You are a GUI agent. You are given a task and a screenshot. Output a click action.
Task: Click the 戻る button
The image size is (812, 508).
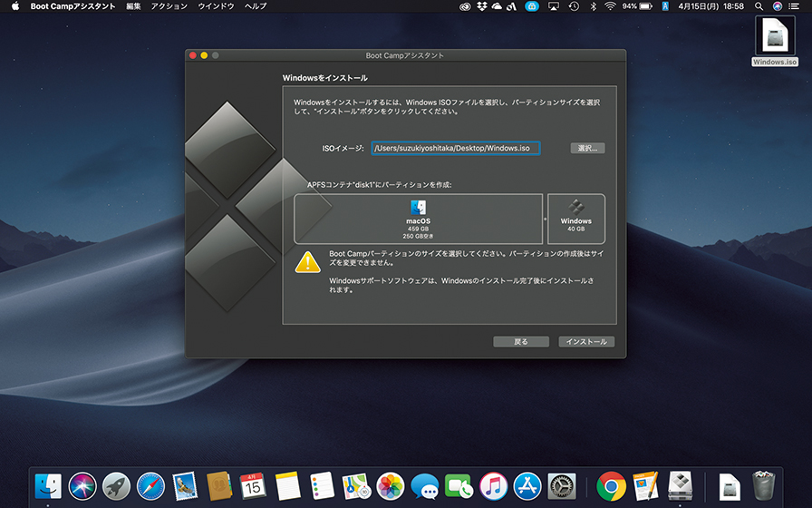pos(521,342)
